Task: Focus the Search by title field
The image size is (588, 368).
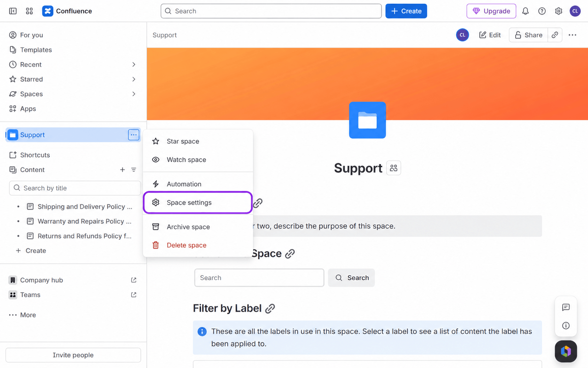Action: tap(75, 188)
